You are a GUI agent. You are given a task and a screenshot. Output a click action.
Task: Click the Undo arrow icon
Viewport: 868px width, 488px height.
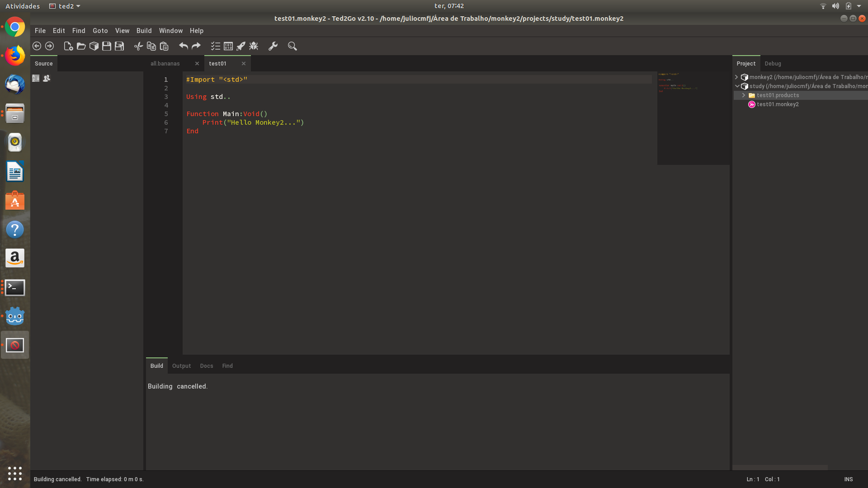[183, 46]
